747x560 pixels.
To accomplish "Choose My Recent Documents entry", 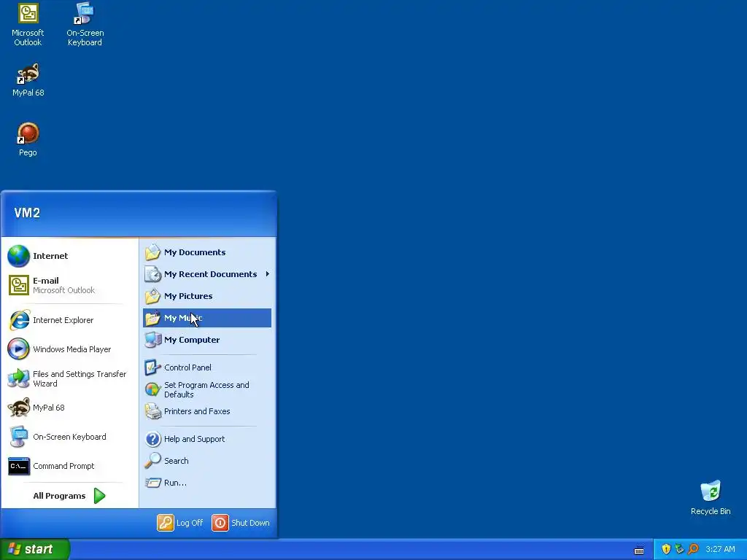I will tap(206, 274).
